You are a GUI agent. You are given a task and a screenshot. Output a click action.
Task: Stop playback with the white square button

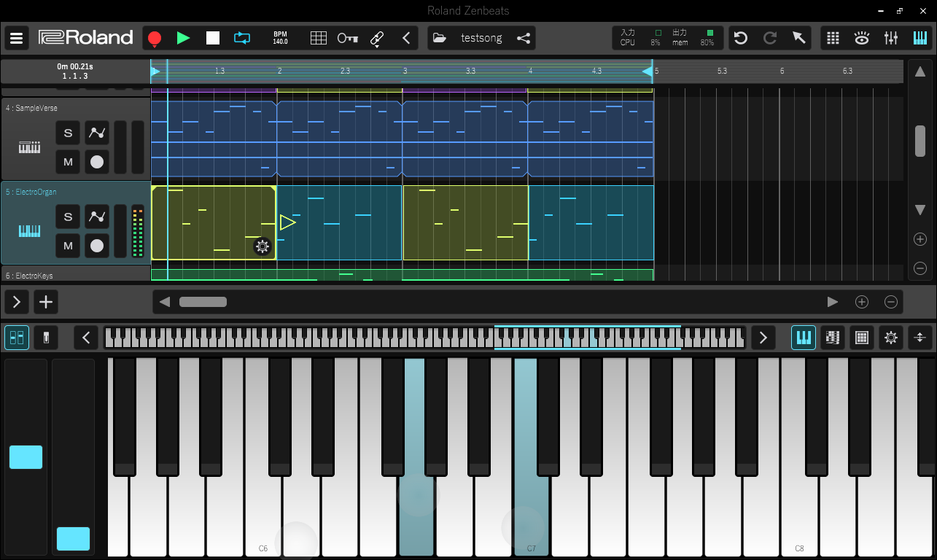[213, 38]
